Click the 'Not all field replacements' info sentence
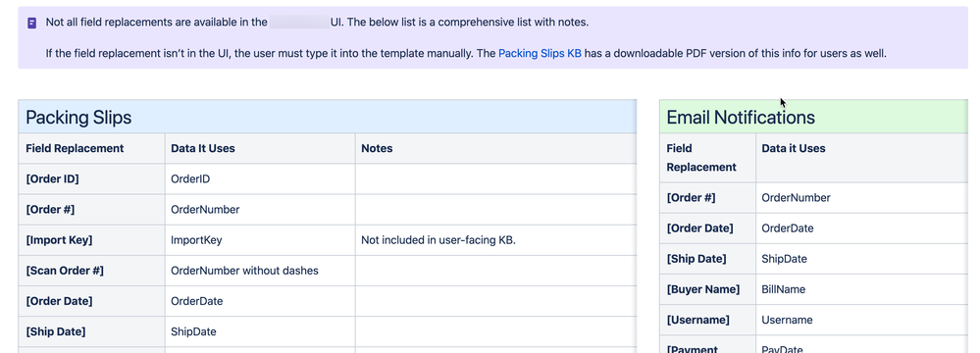This screenshot has height=353, width=980. pos(317,23)
